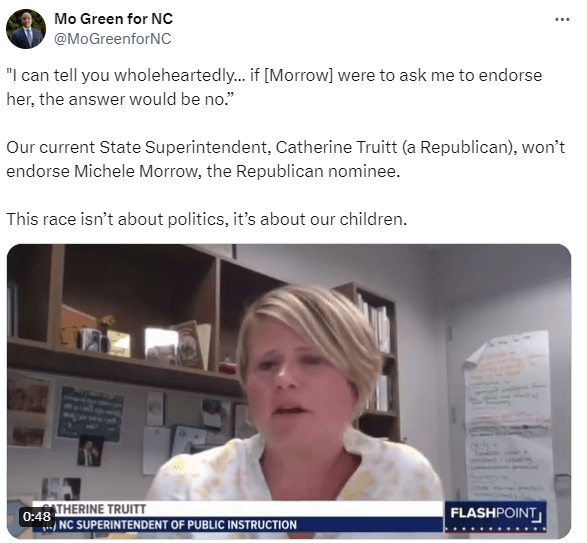This screenshot has width=587, height=543.
Task: Click the paragraph mentioning Michele Morrow nominee
Action: pos(286,159)
